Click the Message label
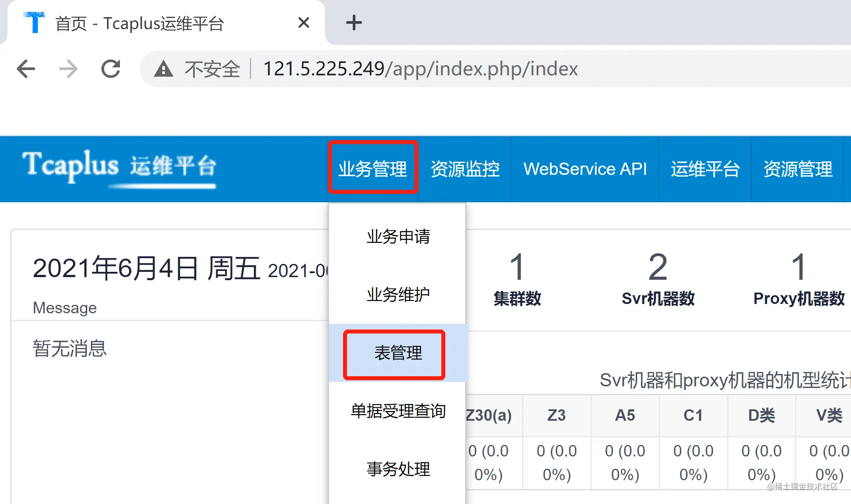Viewport: 851px width, 504px height. point(65,308)
